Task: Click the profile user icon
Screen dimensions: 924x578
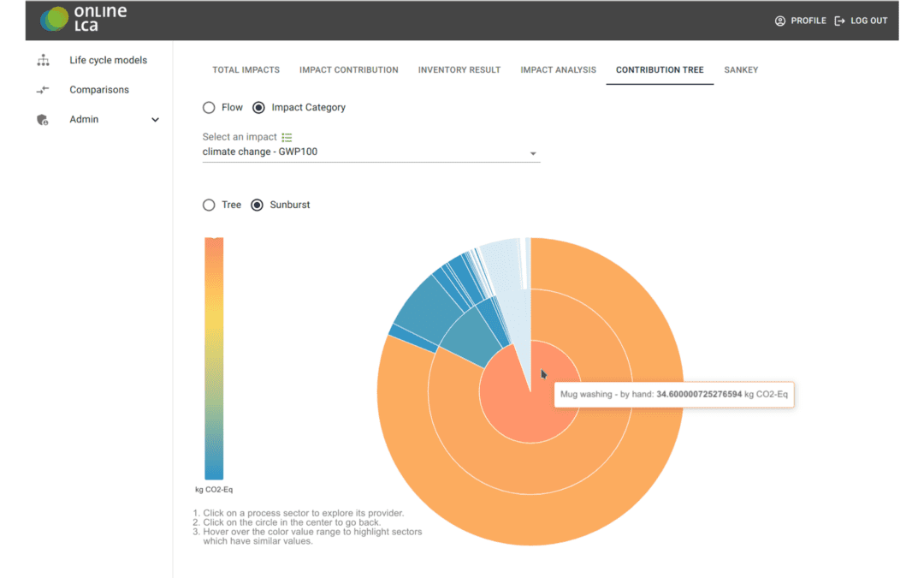Action: 779,21
